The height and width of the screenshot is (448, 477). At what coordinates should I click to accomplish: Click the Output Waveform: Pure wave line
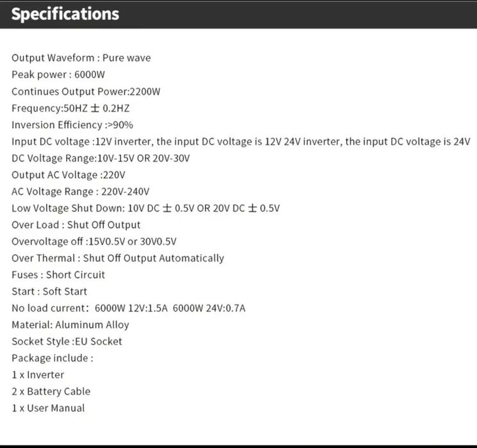tap(81, 58)
